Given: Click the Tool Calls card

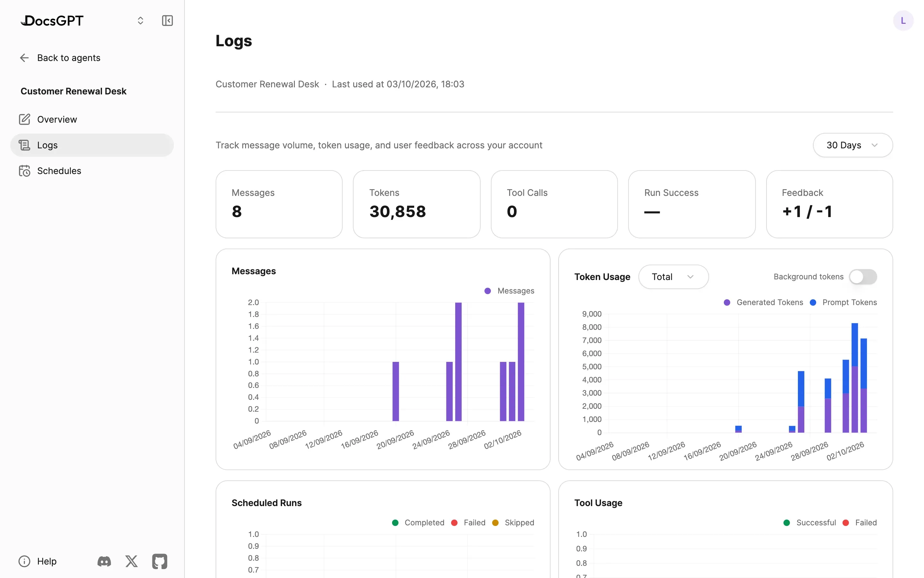Looking at the screenshot, I should (554, 204).
